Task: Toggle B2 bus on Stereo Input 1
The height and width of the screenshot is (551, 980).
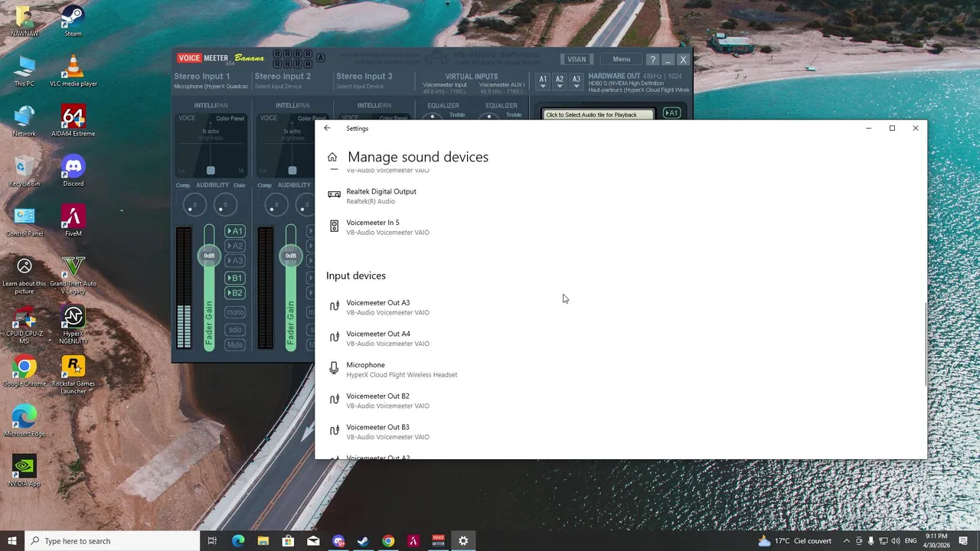Action: (x=234, y=293)
